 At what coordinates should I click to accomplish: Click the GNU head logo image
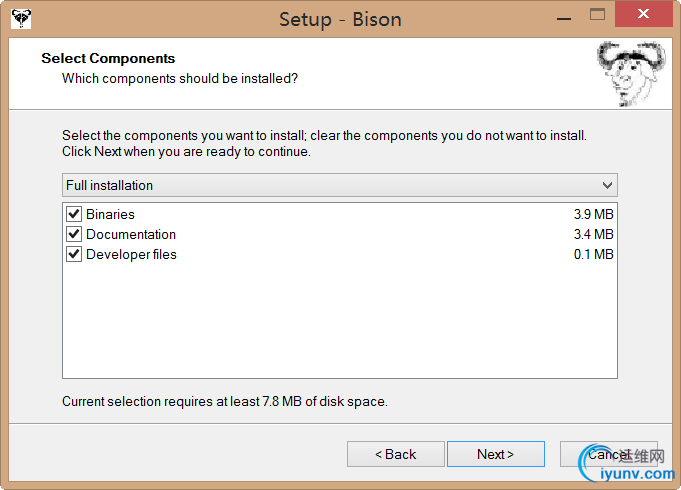[632, 74]
